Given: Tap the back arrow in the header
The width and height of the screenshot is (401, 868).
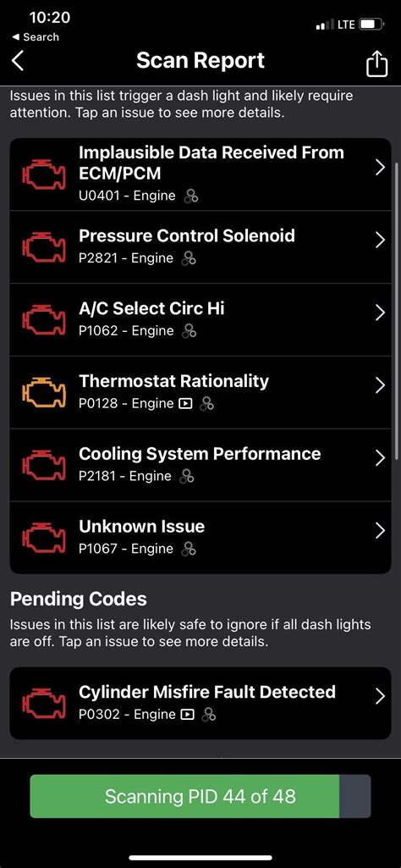Looking at the screenshot, I should click(x=18, y=61).
